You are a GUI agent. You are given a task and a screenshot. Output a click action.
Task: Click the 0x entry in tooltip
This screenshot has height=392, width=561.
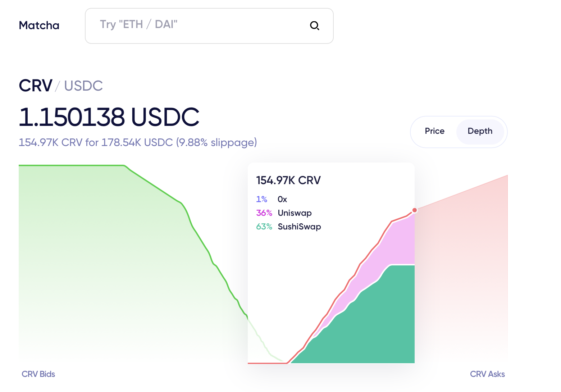coord(282,199)
